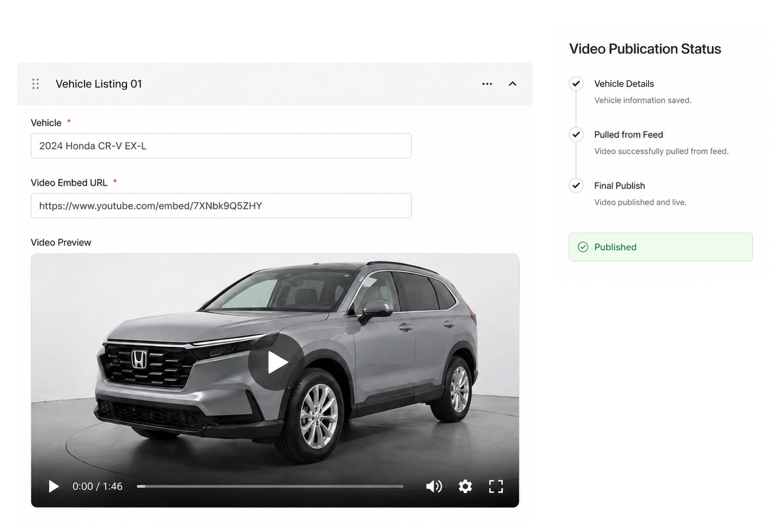The image size is (782, 532).
Task: Click the "Vehicle Details" step label
Action: [x=624, y=84]
